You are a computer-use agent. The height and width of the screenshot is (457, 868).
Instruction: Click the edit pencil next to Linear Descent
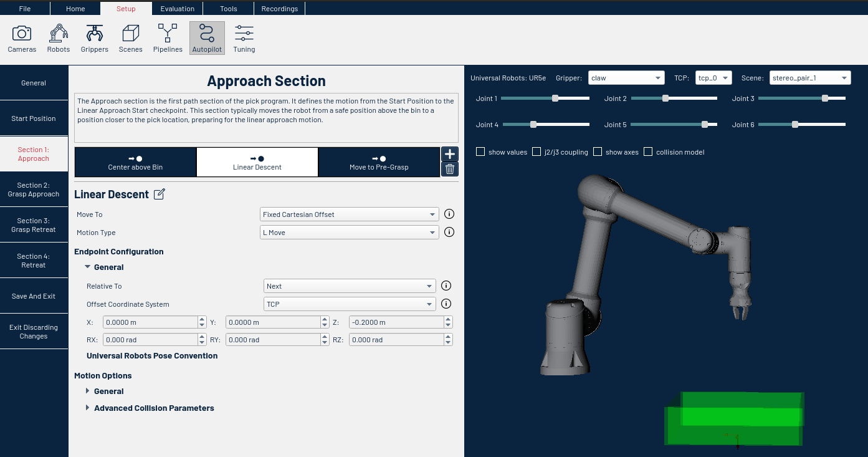click(159, 194)
